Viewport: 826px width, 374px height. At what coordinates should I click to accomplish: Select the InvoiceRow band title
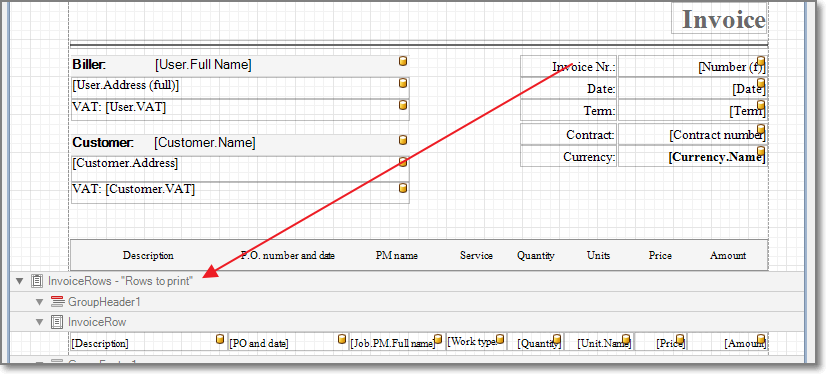pyautogui.click(x=97, y=322)
